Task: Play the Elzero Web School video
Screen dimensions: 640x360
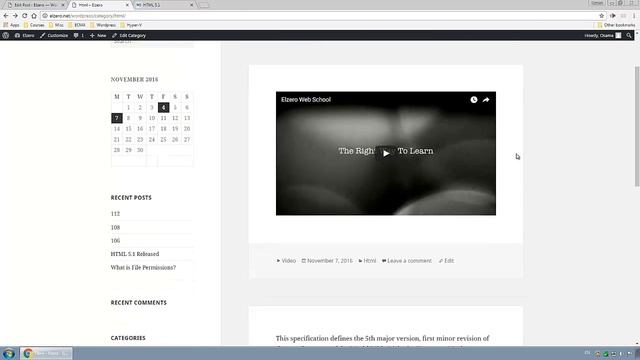Action: click(x=386, y=153)
